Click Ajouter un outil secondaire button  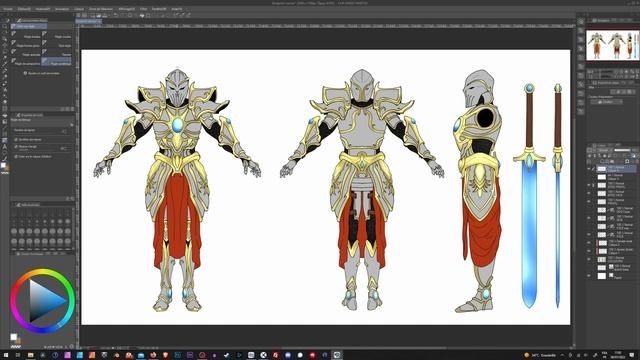42,73
